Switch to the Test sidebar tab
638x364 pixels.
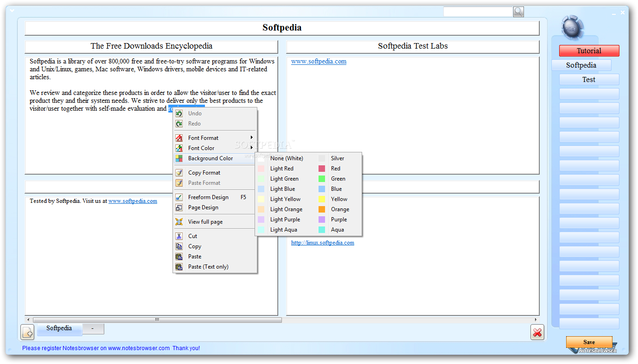[589, 80]
